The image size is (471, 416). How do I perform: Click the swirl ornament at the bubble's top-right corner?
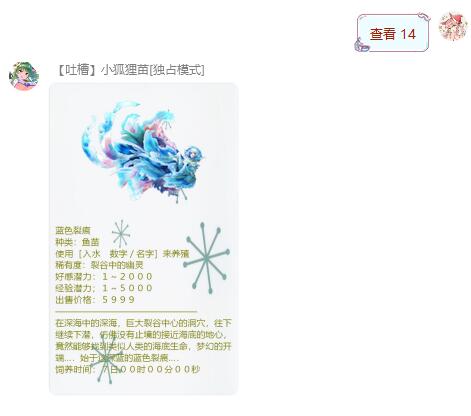coord(424,17)
